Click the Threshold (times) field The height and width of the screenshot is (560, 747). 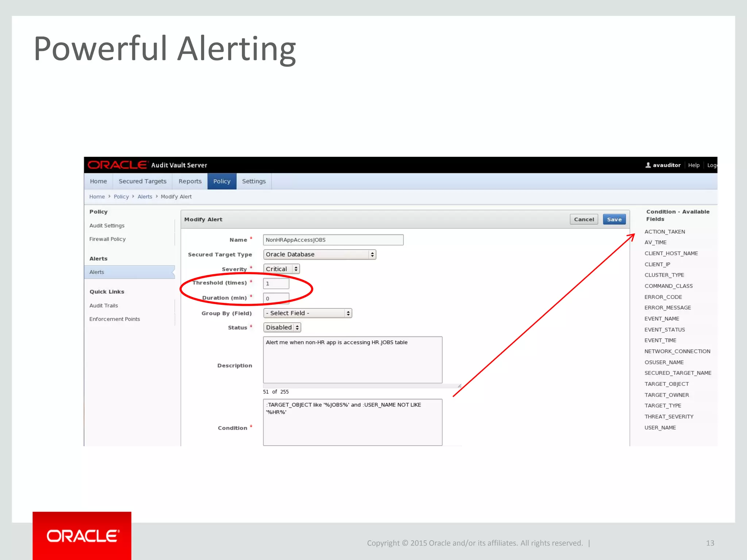pos(276,284)
